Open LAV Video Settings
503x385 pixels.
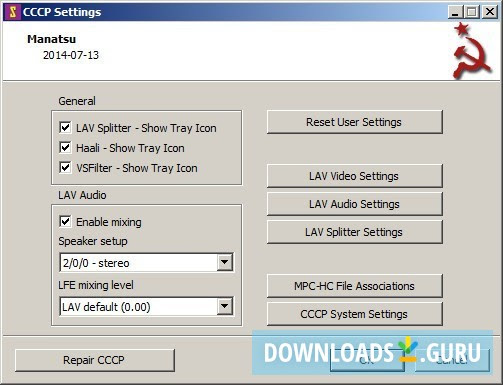click(355, 176)
